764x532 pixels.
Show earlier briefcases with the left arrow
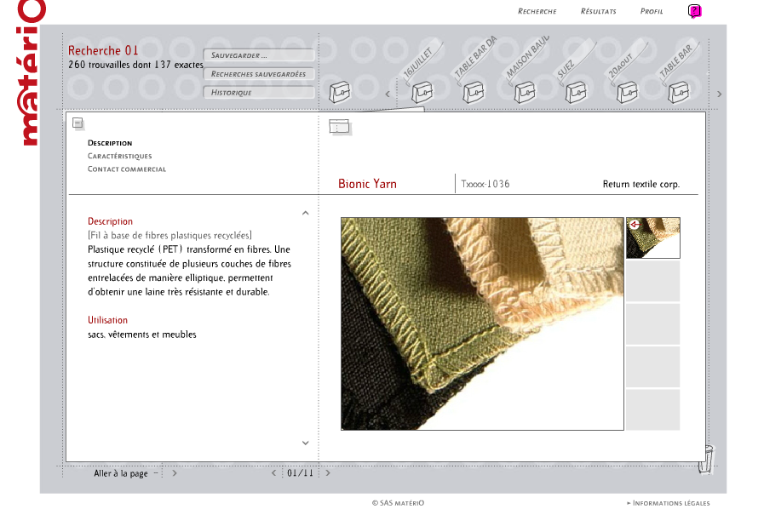coord(388,94)
